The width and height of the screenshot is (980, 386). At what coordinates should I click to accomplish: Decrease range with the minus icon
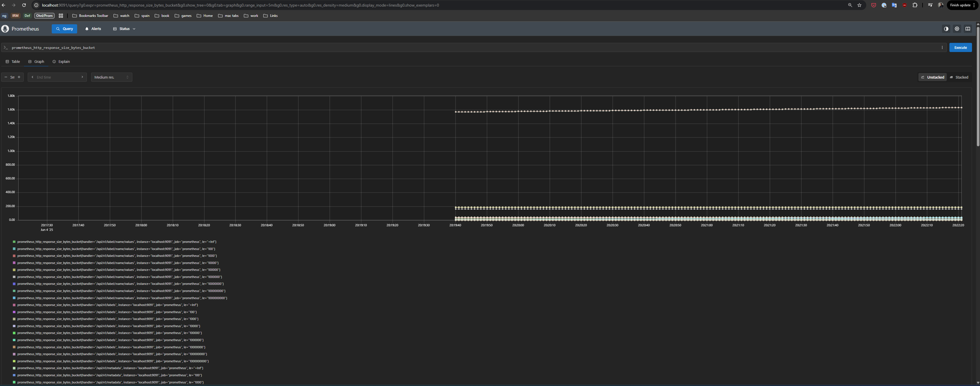[x=6, y=77]
